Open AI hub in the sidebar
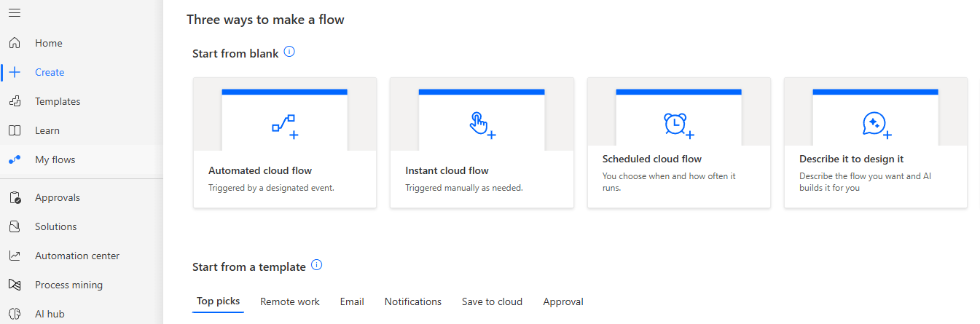 coord(50,314)
